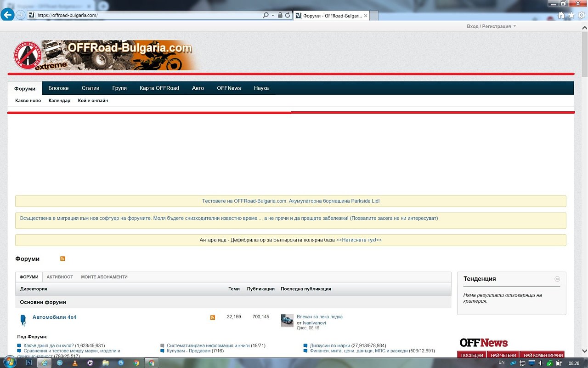This screenshot has width=588, height=368.
Task: Open Карта OFFRoad navigation item
Action: (159, 88)
